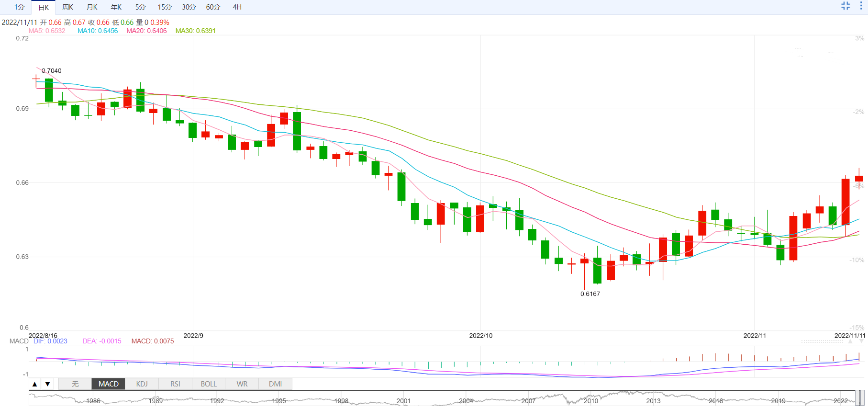This screenshot has height=420, width=868.
Task: Select the 4H timeframe
Action: [x=237, y=7]
